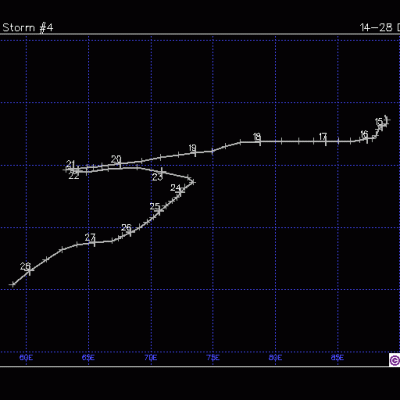Select the 75E longitude axis label
Viewport: 400px width, 400px height.
coord(213,358)
